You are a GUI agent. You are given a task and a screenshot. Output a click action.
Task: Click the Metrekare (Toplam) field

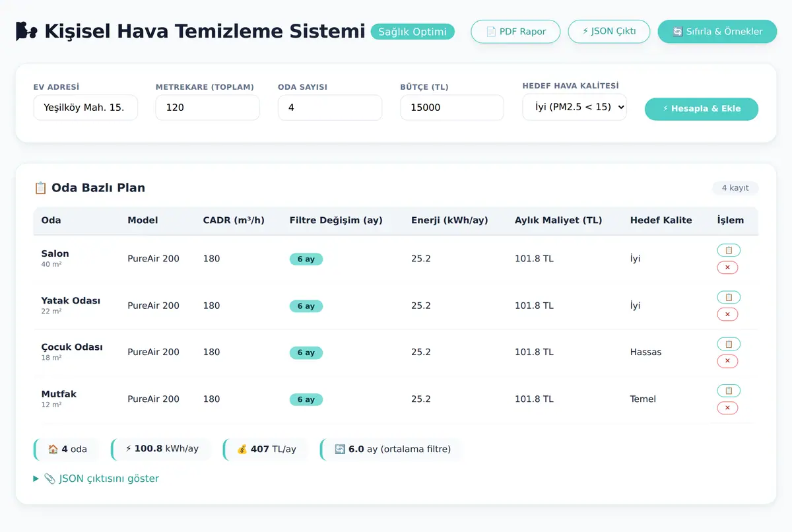[x=208, y=108]
